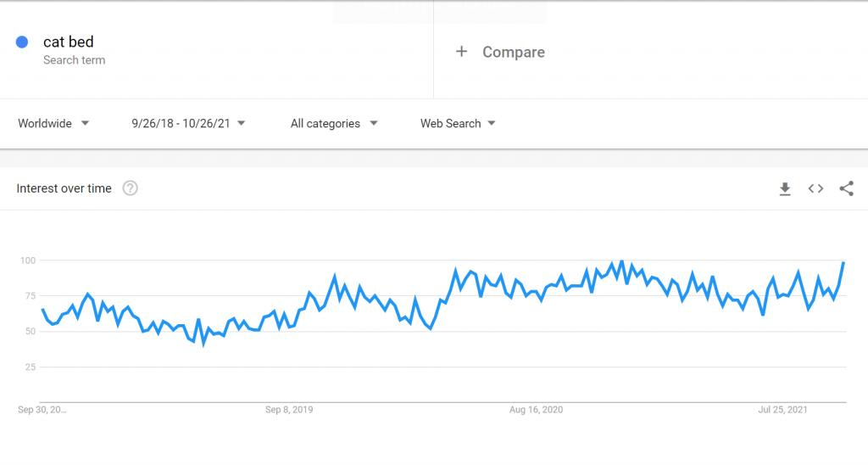Share the Interest over time chart
The image size is (868, 465).
(847, 188)
